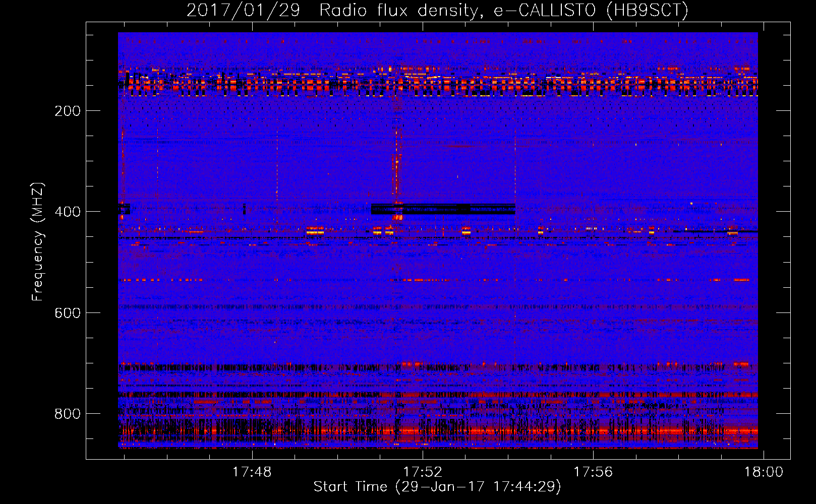Screen dimensions: 816x504
Task: Select the 'e-CALLISTO (HB9SCT)' title text
Action: coord(591,10)
